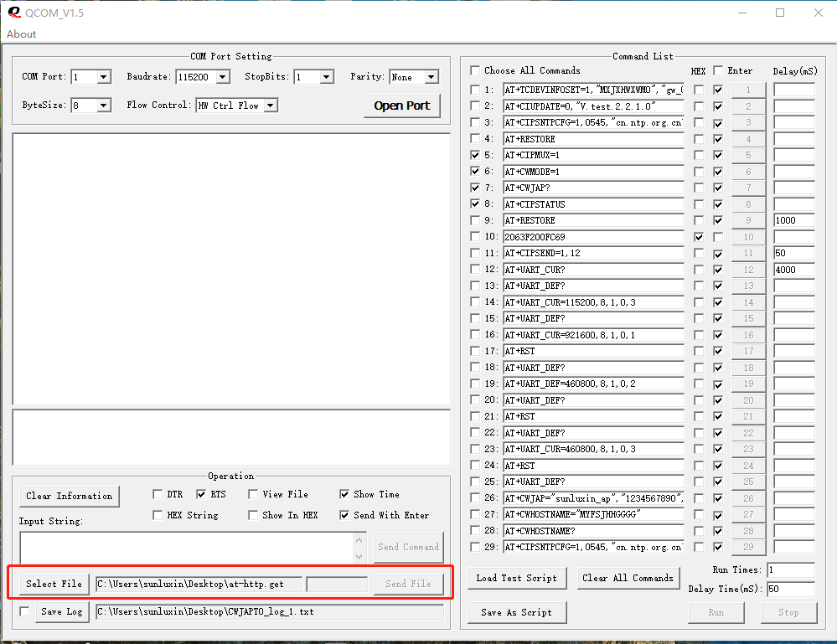Expand the ByteSize dropdown

click(104, 106)
